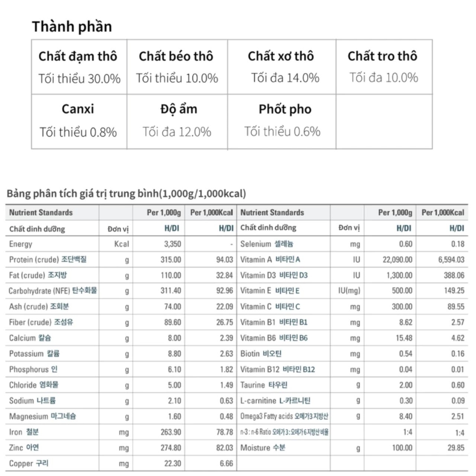Select the "Energy" row label

click(x=21, y=244)
